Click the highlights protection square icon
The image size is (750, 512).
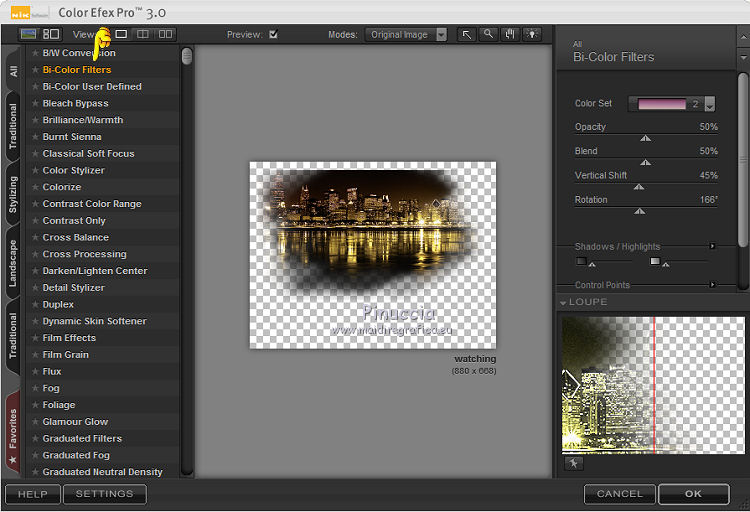[x=655, y=261]
